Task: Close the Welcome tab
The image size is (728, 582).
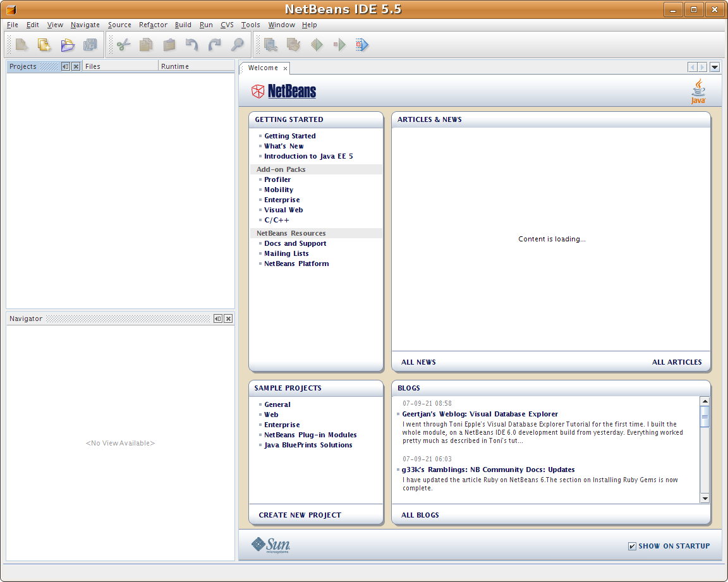Action: 285,69
